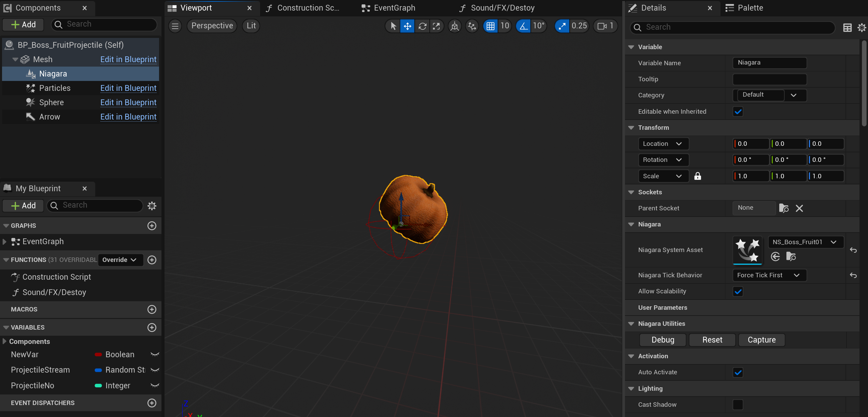Image resolution: width=868 pixels, height=417 pixels.
Task: Disable Allow Scalability checkbox
Action: 738,292
